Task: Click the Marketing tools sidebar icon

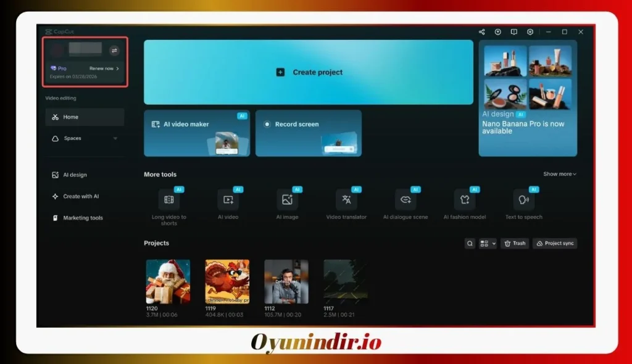Action: click(x=55, y=218)
